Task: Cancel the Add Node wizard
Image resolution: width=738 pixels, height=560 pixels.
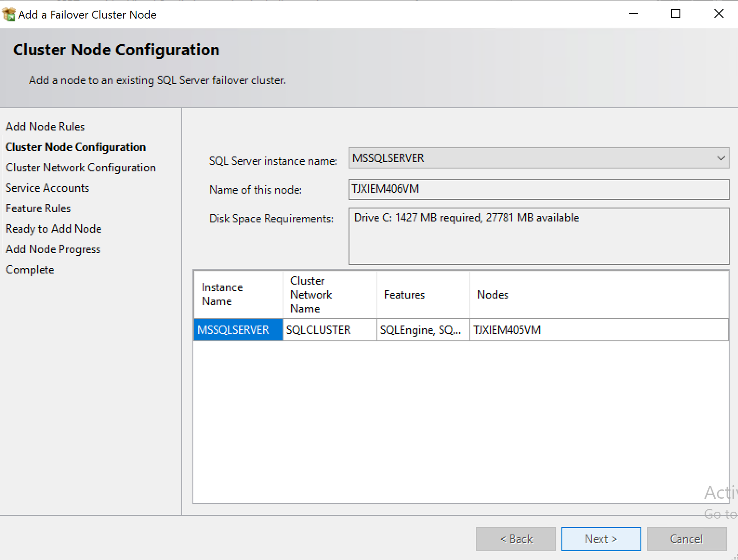Action: [x=686, y=539]
